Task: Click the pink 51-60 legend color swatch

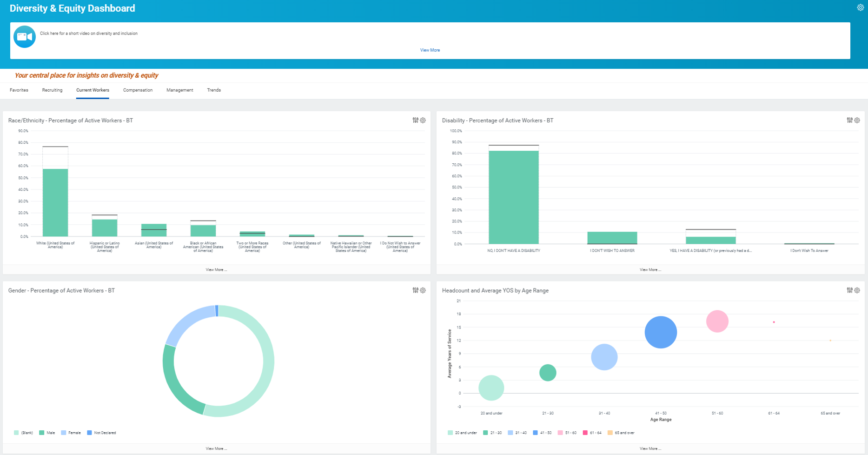Action: click(x=559, y=433)
